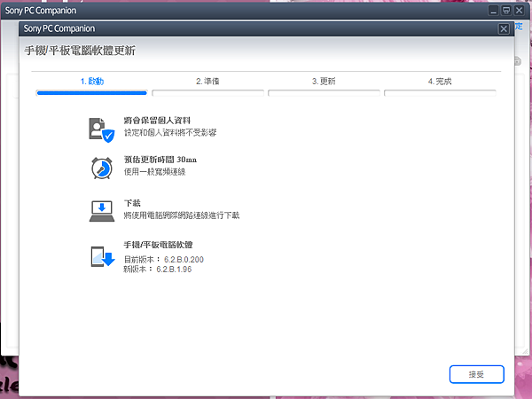Maximize the main Sony PC Companion window
The width and height of the screenshot is (532, 399).
pyautogui.click(x=506, y=11)
